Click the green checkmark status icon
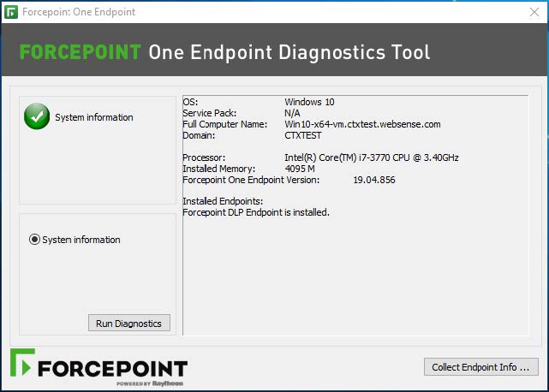This screenshot has width=549, height=392. tap(37, 116)
